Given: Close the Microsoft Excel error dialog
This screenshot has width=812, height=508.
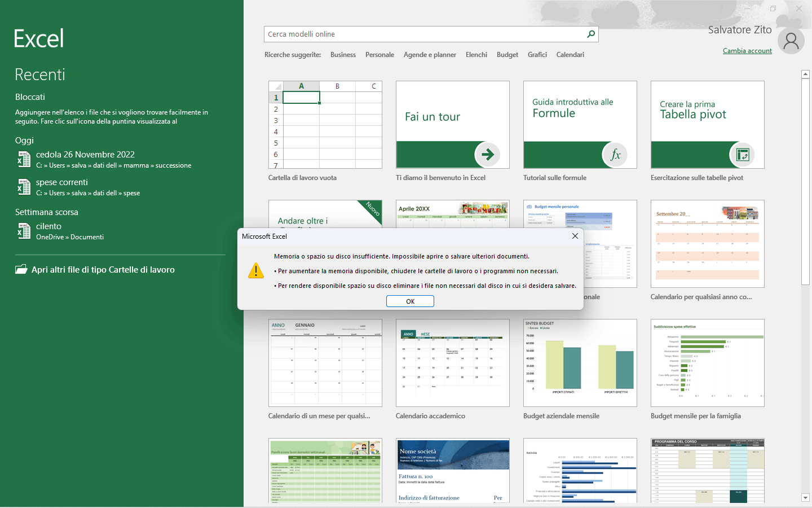Looking at the screenshot, I should [x=575, y=236].
